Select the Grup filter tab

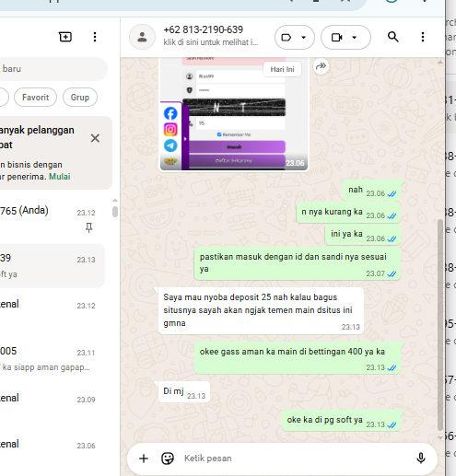pyautogui.click(x=80, y=98)
